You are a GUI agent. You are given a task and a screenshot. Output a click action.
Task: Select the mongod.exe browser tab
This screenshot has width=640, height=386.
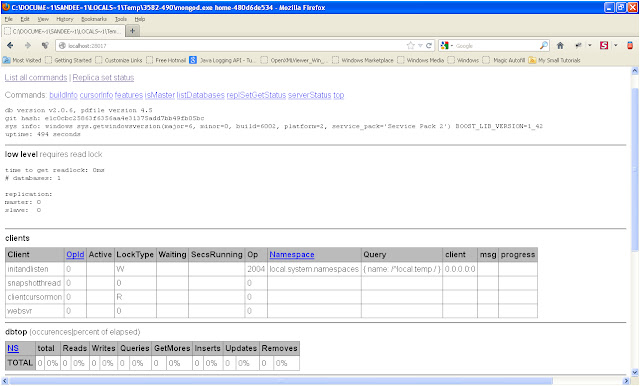63,31
